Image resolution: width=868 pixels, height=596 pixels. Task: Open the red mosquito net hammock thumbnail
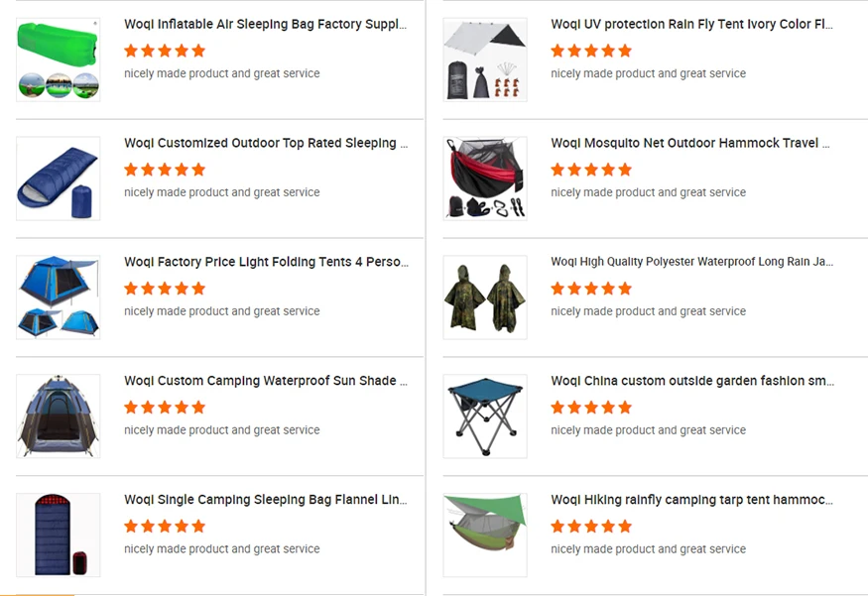(x=485, y=179)
